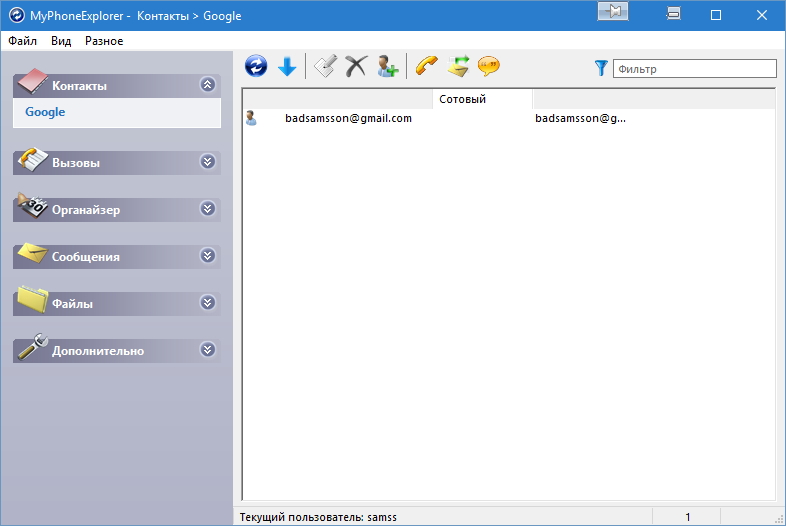Click the blue download arrow icon
This screenshot has height=526, width=786.
(x=287, y=66)
